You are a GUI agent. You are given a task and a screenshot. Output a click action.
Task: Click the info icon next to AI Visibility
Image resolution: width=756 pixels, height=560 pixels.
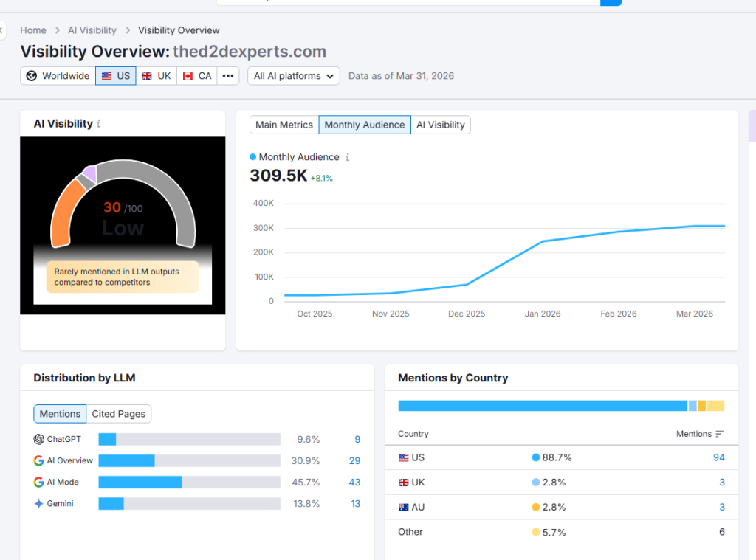click(100, 123)
